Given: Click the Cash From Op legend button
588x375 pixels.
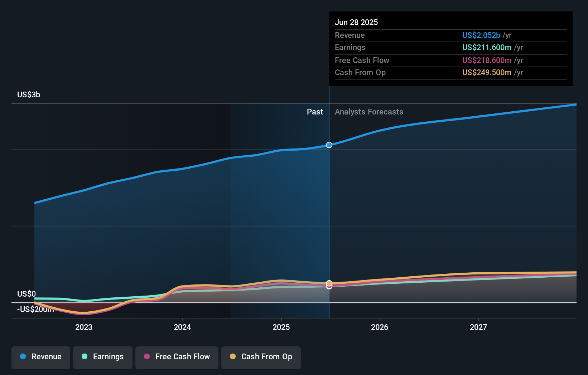Looking at the screenshot, I should pyautogui.click(x=261, y=357).
